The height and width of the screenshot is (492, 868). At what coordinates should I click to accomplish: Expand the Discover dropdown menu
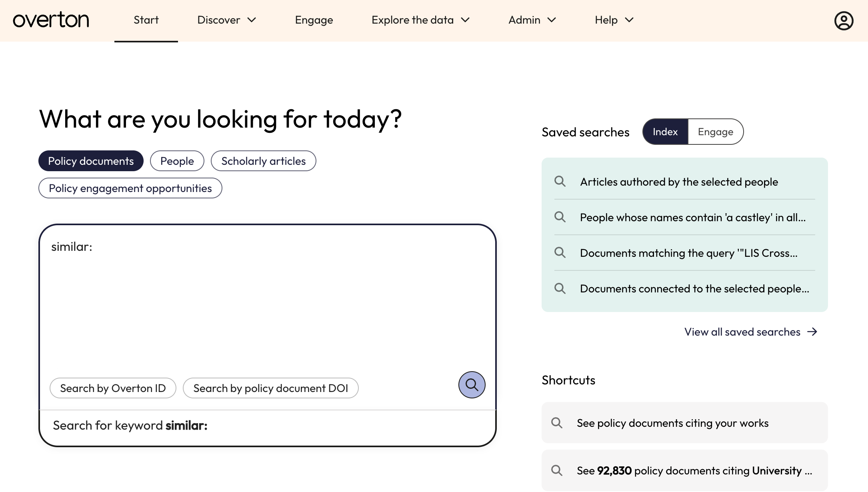coord(226,20)
